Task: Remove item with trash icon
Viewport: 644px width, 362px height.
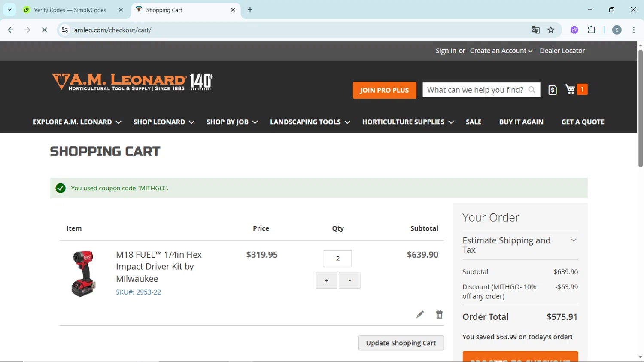Action: click(439, 314)
